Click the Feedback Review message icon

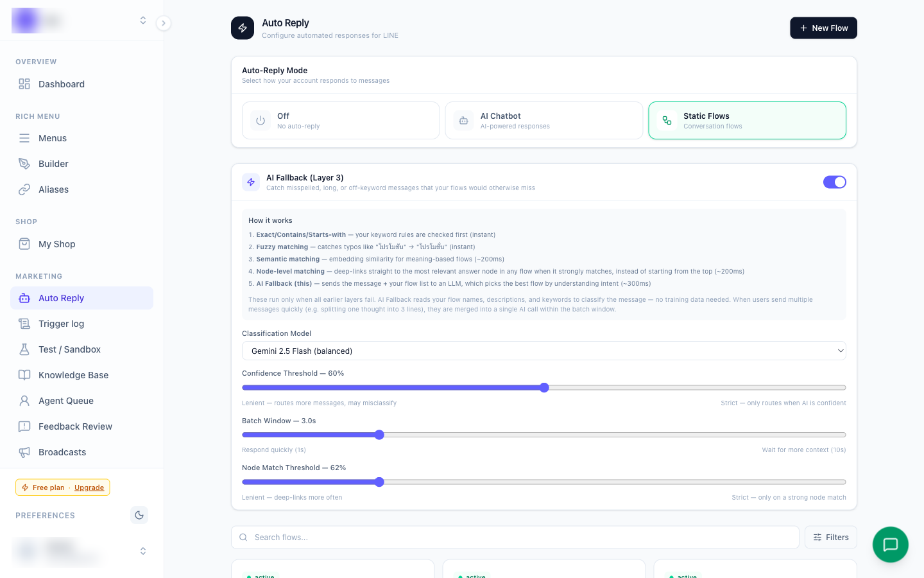click(24, 426)
